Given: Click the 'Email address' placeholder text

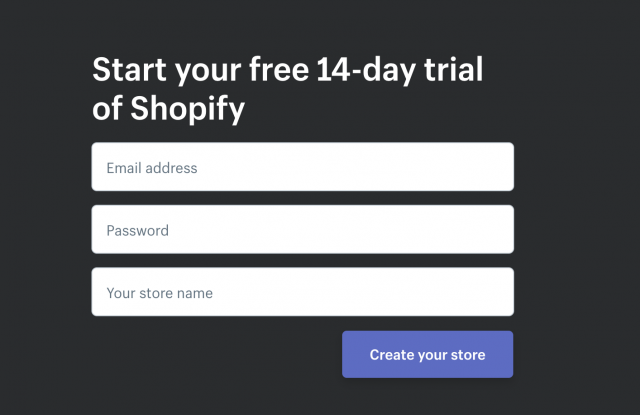Looking at the screenshot, I should click(x=152, y=168).
